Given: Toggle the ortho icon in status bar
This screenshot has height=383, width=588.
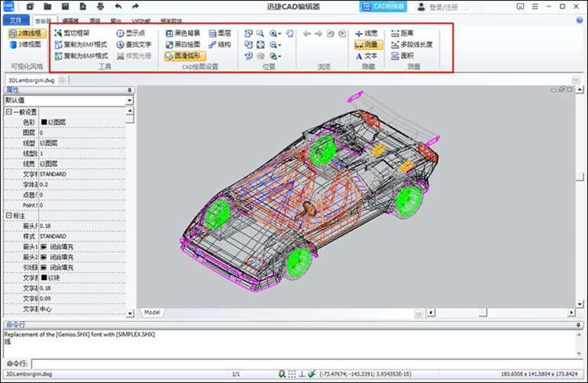Looking at the screenshot, I should 302,374.
